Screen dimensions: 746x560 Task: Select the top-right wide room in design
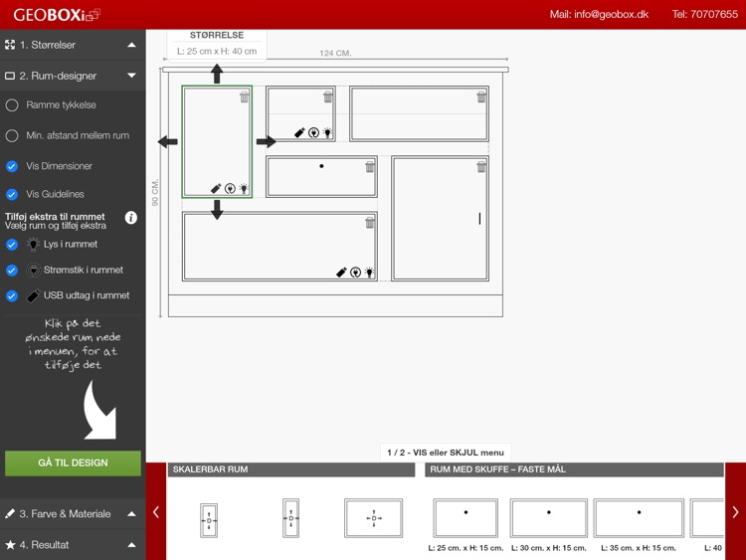pyautogui.click(x=419, y=113)
